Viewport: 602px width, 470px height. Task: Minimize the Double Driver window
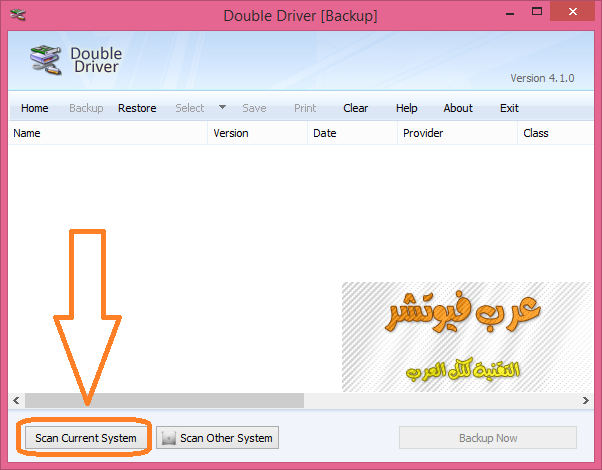pos(510,13)
